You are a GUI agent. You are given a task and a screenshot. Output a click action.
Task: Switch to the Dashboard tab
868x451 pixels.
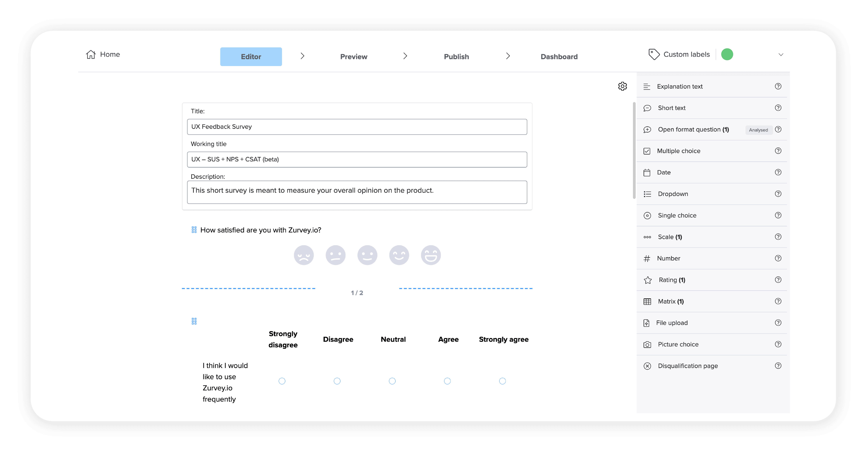click(559, 56)
